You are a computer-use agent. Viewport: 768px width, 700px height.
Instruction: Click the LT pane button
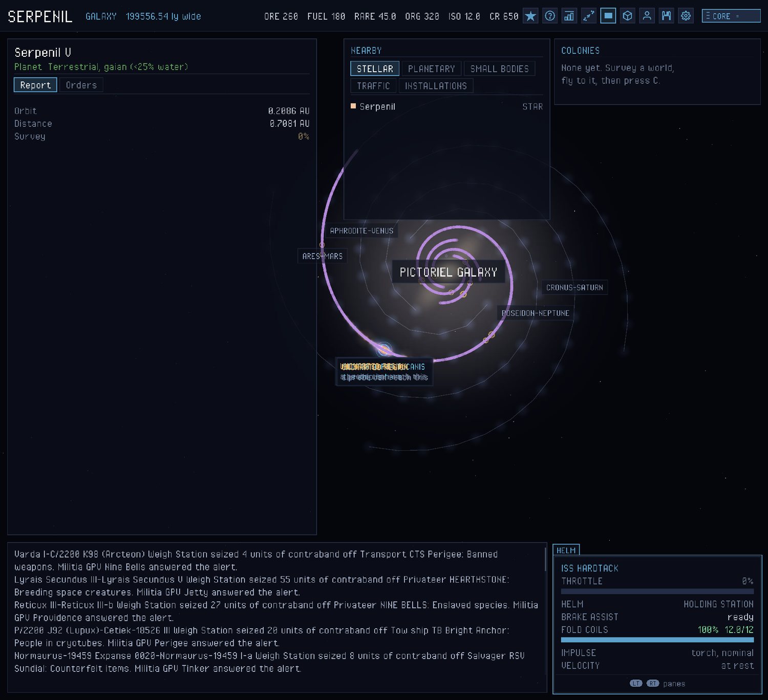(636, 683)
